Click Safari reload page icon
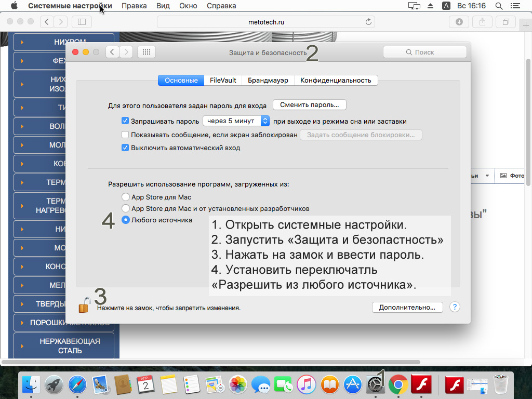 tap(369, 22)
